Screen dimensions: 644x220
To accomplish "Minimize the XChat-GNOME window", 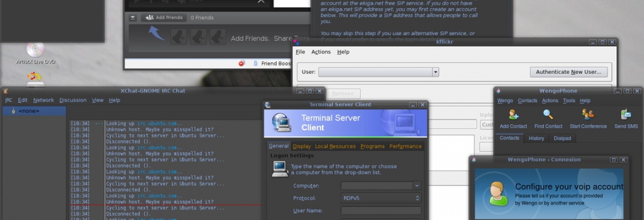I will (300, 91).
